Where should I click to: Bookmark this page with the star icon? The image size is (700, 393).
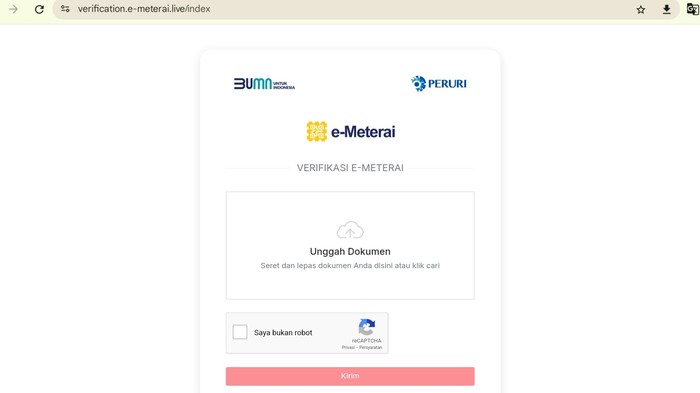(x=641, y=9)
